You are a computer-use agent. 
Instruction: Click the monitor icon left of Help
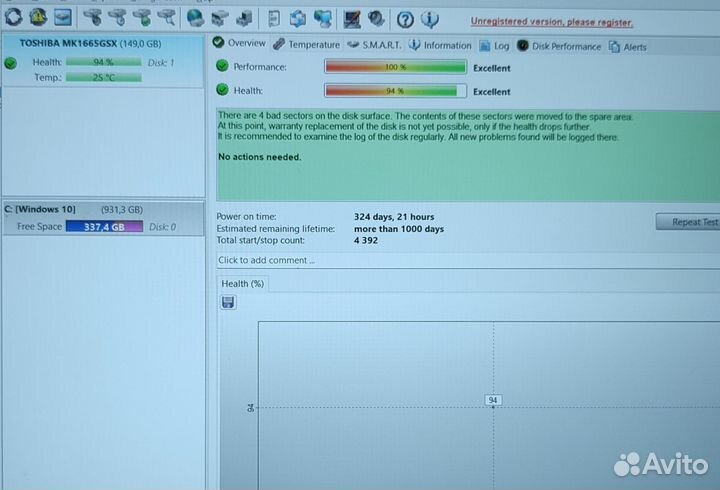pos(352,18)
